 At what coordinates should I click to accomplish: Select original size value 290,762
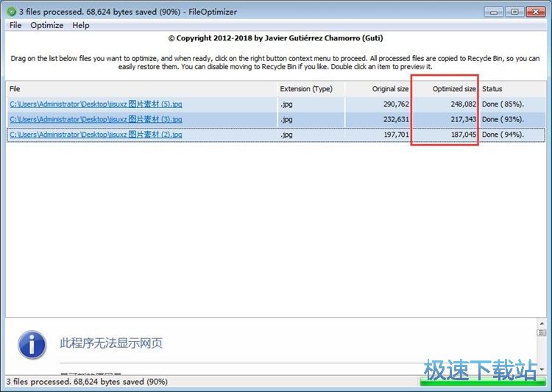click(x=396, y=104)
